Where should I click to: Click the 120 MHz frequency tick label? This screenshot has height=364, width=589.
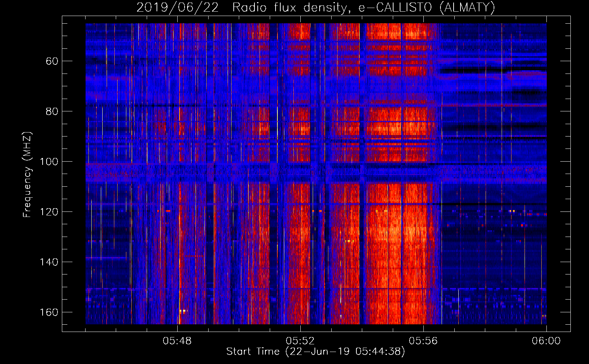click(49, 212)
